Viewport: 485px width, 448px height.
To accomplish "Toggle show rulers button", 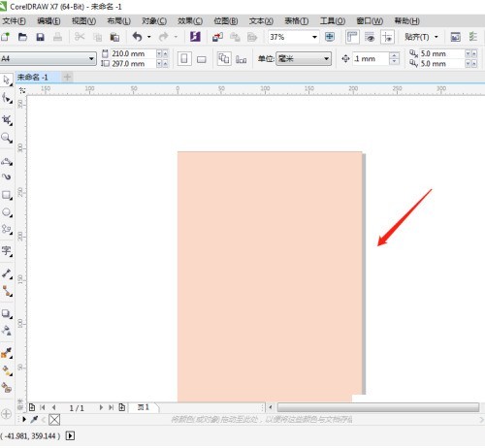I will 352,37.
